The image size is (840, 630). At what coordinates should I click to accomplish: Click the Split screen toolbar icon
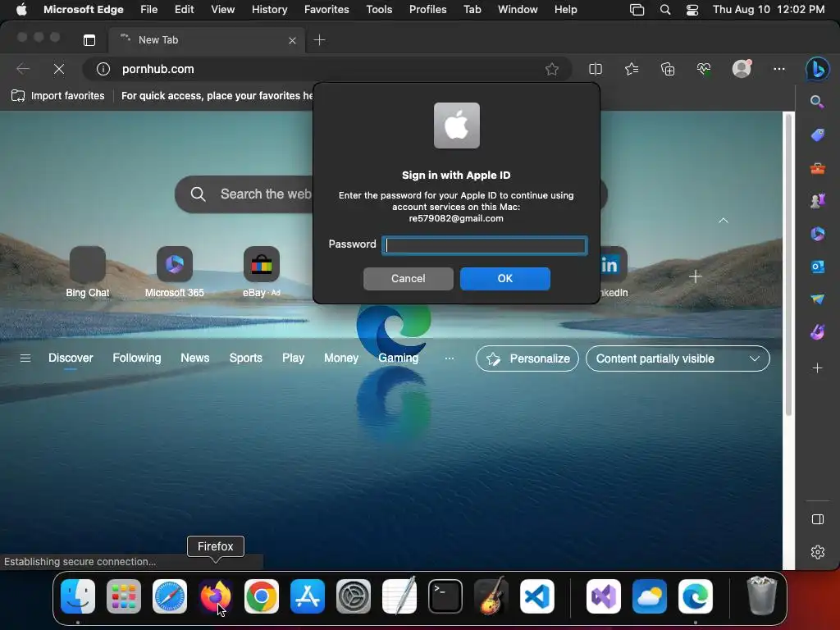(x=596, y=69)
